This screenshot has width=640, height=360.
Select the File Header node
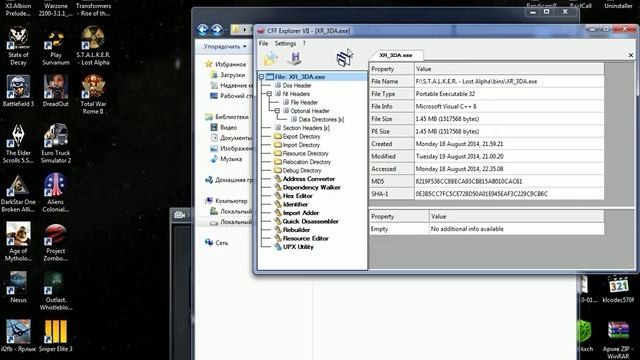(x=304, y=102)
